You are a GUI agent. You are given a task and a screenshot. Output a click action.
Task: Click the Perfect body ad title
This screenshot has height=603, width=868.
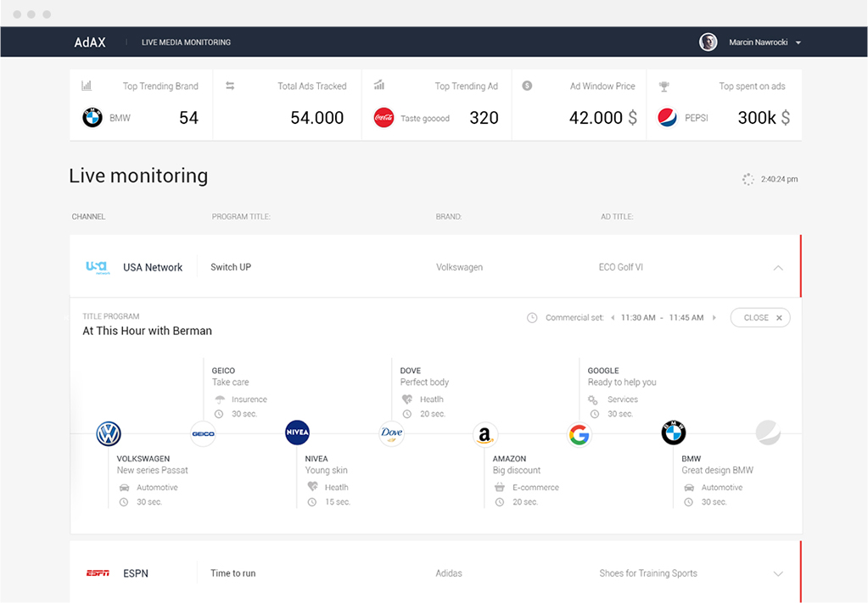coord(424,382)
